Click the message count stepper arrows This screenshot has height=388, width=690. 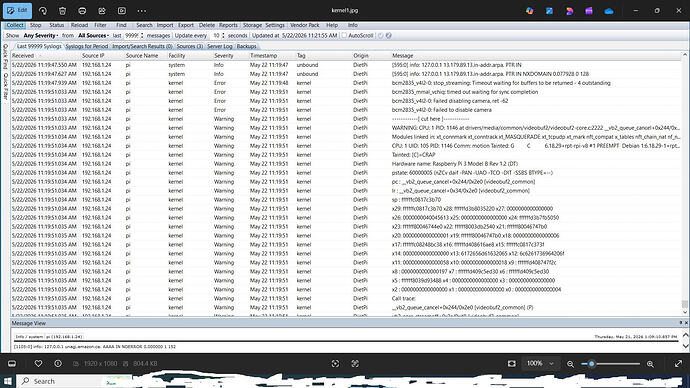[x=142, y=35]
